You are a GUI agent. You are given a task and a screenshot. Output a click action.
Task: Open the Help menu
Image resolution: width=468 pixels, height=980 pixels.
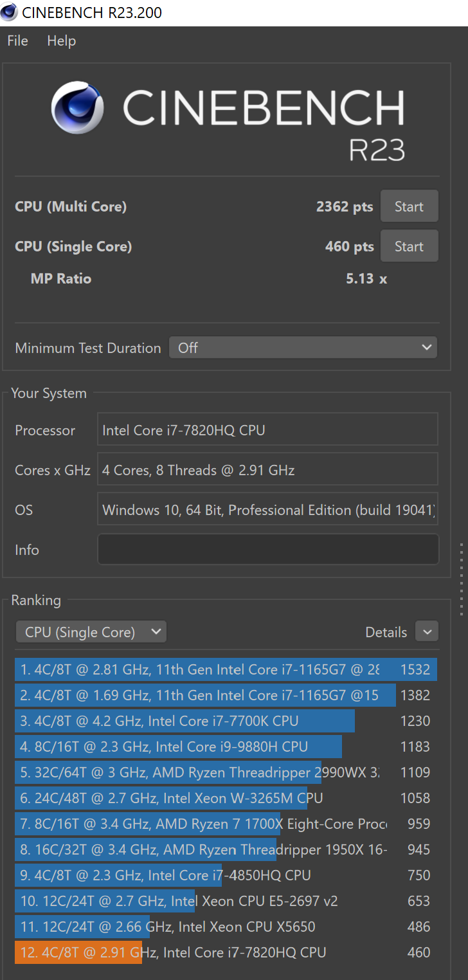point(62,41)
